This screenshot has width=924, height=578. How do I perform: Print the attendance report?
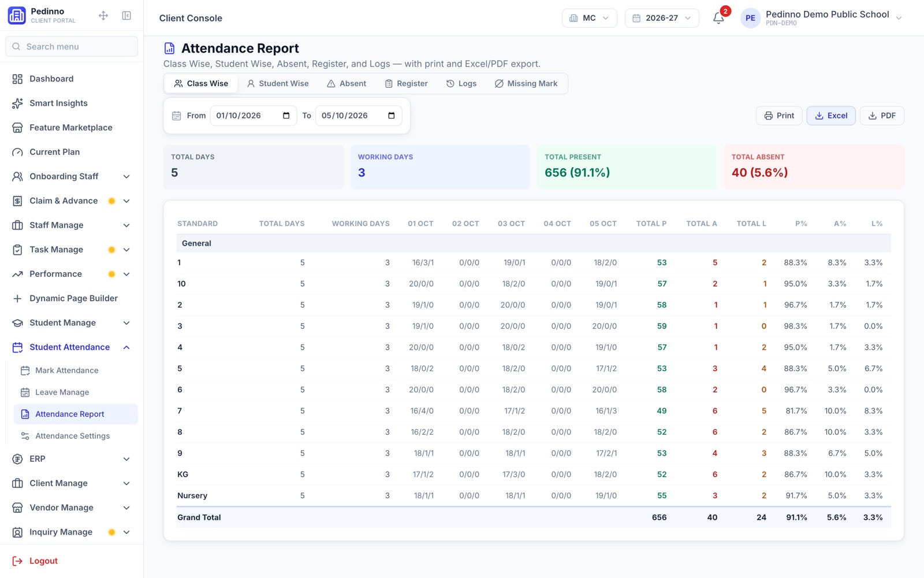[779, 116]
